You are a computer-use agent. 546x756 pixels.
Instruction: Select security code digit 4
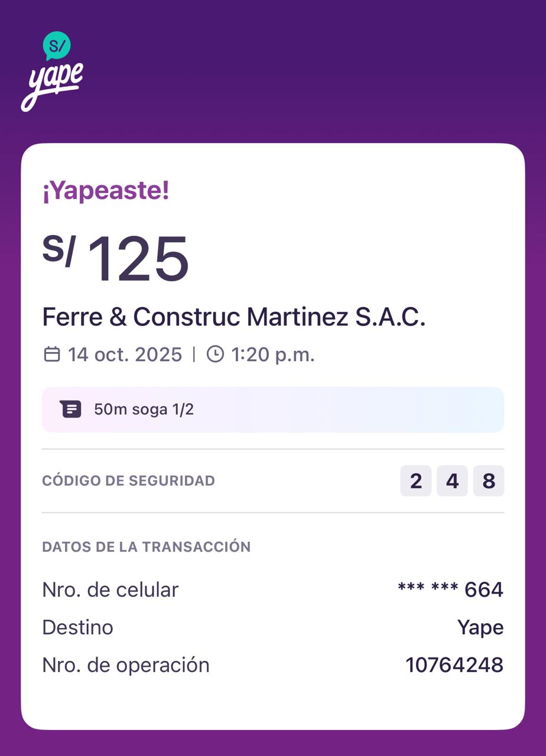[452, 481]
